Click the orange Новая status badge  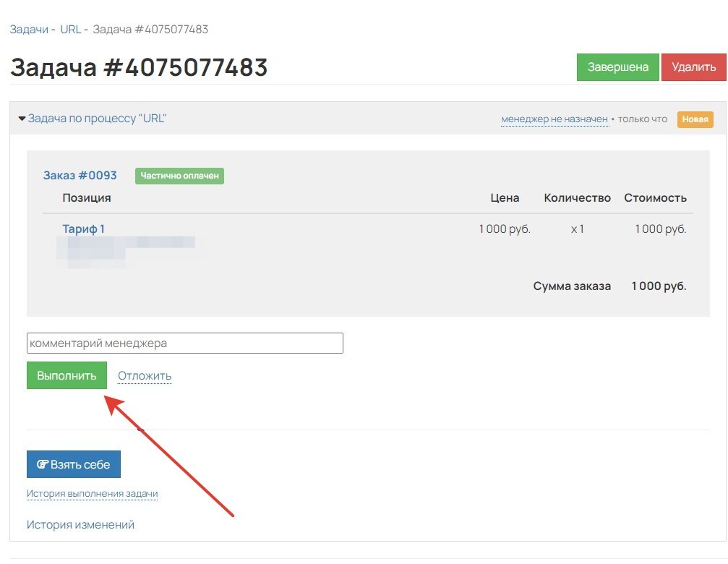pos(695,119)
